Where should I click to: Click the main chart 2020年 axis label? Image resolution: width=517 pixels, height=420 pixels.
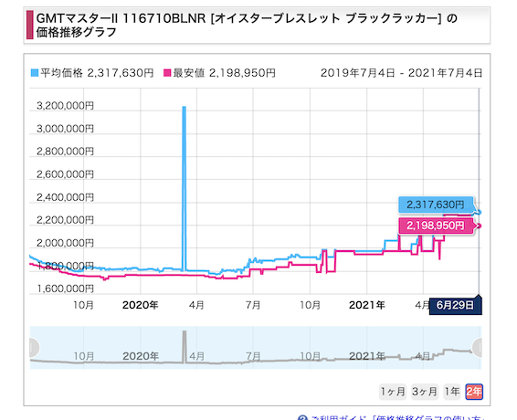(141, 305)
